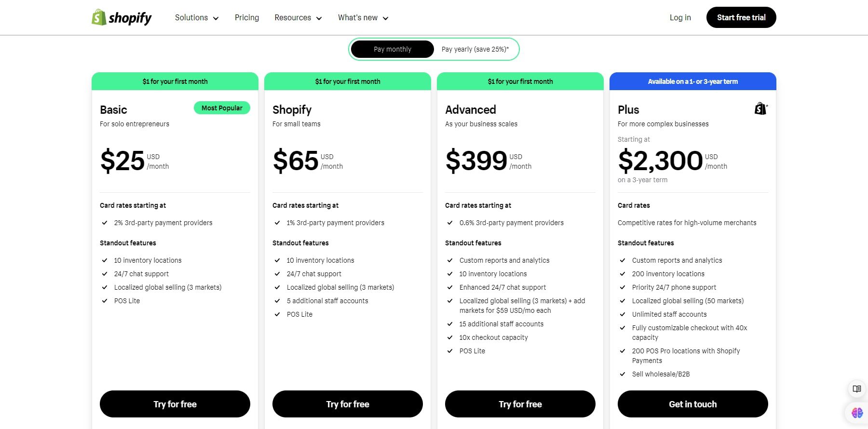The image size is (868, 429).
Task: Click Log in in the navigation bar
Action: (680, 17)
